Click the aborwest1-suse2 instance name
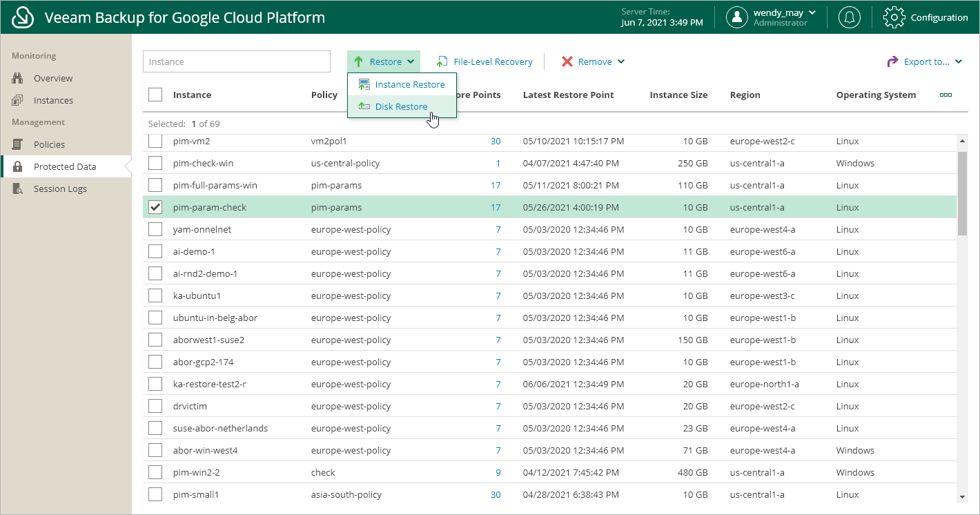Image resolution: width=980 pixels, height=515 pixels. 208,340
